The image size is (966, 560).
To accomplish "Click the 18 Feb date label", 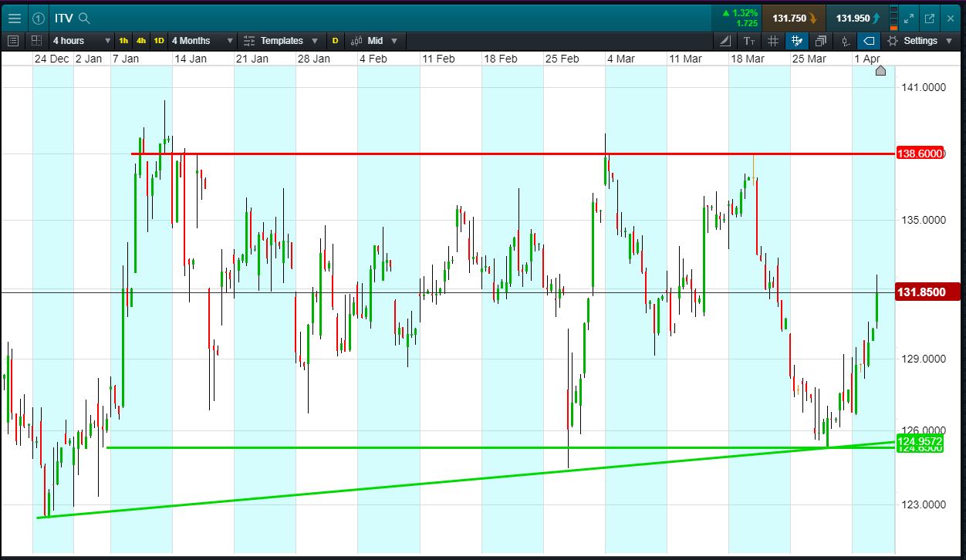I will (500, 59).
